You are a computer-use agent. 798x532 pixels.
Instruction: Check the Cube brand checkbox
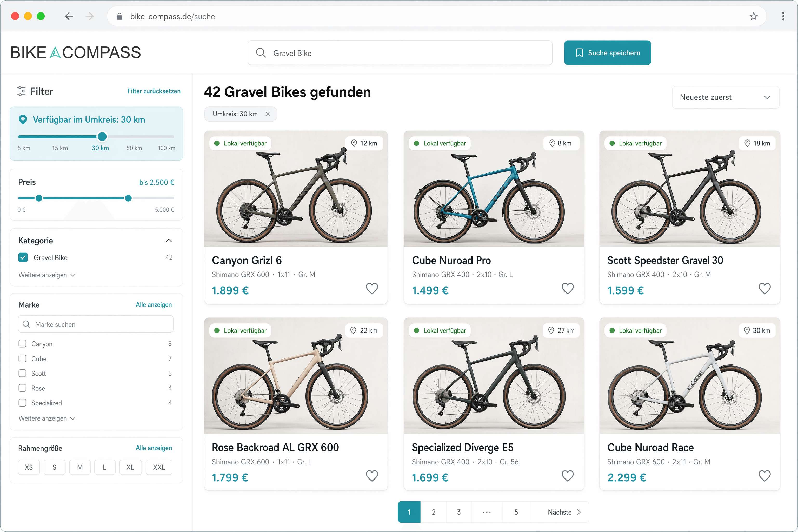coord(22,359)
